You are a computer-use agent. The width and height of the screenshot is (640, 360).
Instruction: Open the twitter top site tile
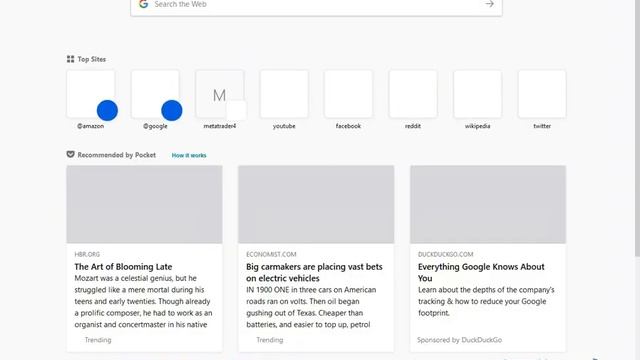click(x=542, y=94)
